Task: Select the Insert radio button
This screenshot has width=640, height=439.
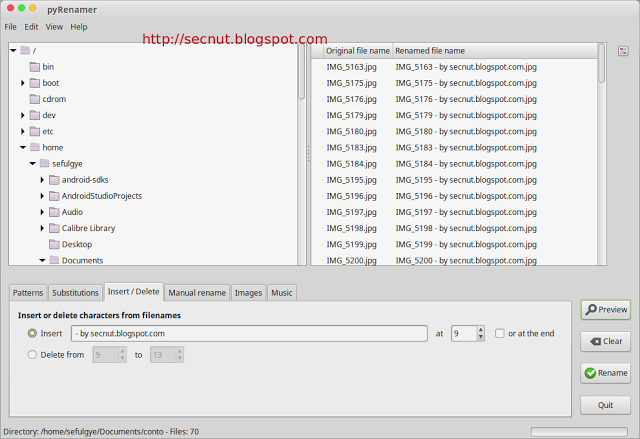Action: (32, 333)
